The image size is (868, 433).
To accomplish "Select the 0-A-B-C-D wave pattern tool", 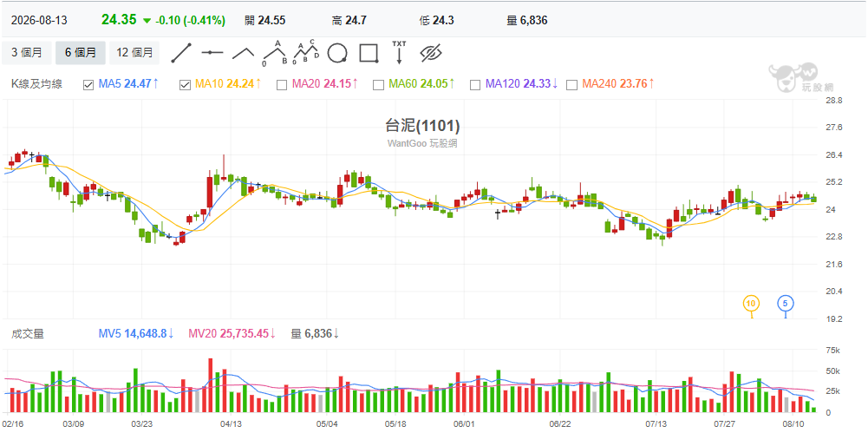I will coord(306,53).
